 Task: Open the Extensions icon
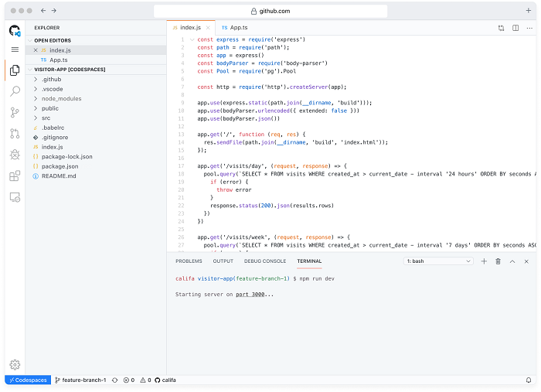(x=15, y=176)
